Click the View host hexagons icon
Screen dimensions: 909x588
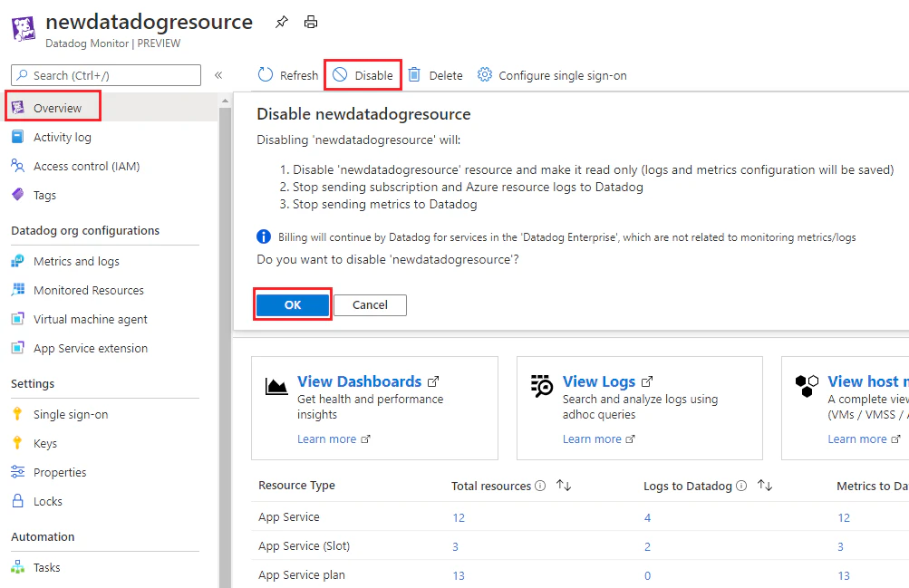tap(807, 386)
